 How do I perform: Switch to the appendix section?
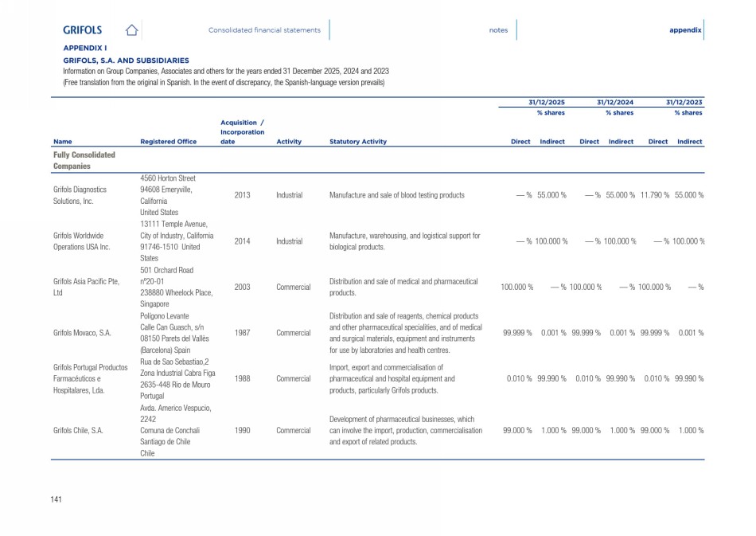point(685,30)
